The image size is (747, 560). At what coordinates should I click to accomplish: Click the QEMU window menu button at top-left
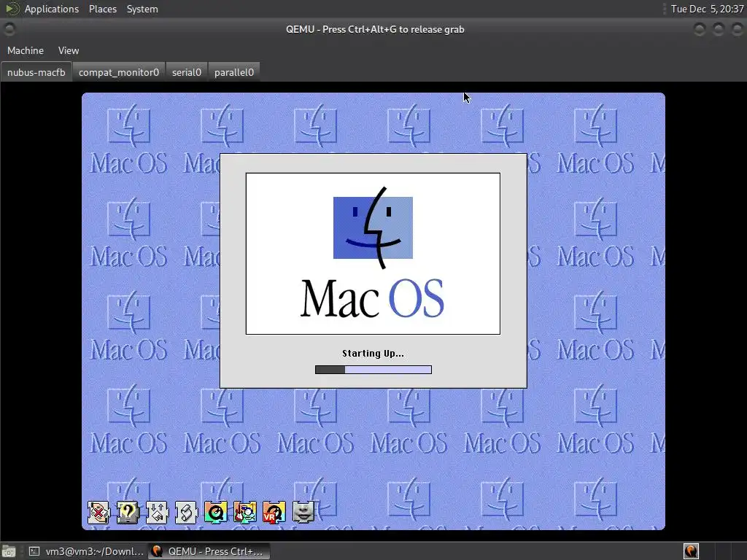(9, 29)
